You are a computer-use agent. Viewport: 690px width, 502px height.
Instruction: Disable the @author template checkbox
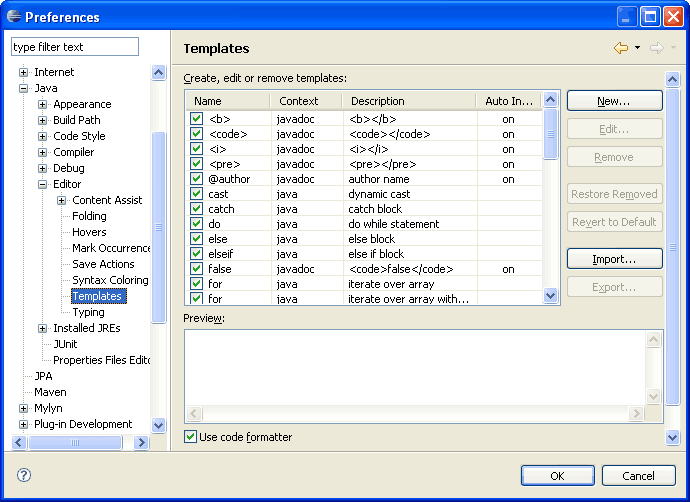coord(196,179)
